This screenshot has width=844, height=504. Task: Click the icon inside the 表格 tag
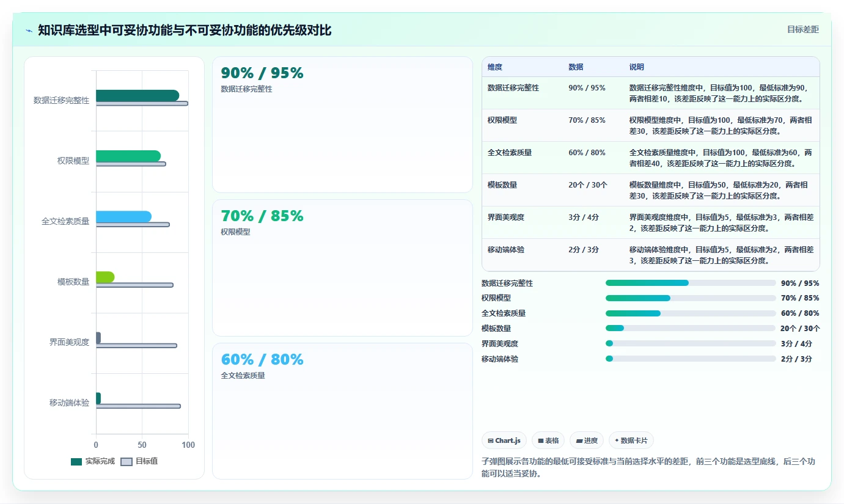coord(541,440)
